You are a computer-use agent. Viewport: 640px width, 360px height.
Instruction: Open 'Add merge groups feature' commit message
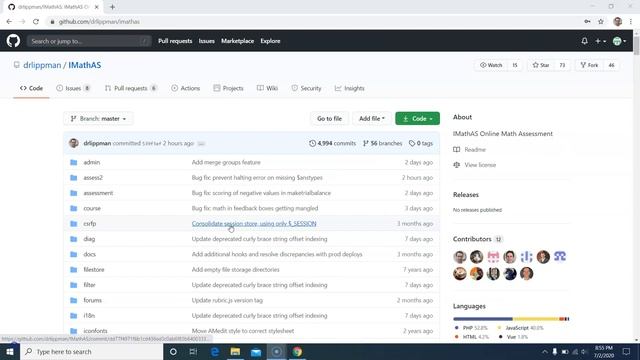(x=226, y=162)
